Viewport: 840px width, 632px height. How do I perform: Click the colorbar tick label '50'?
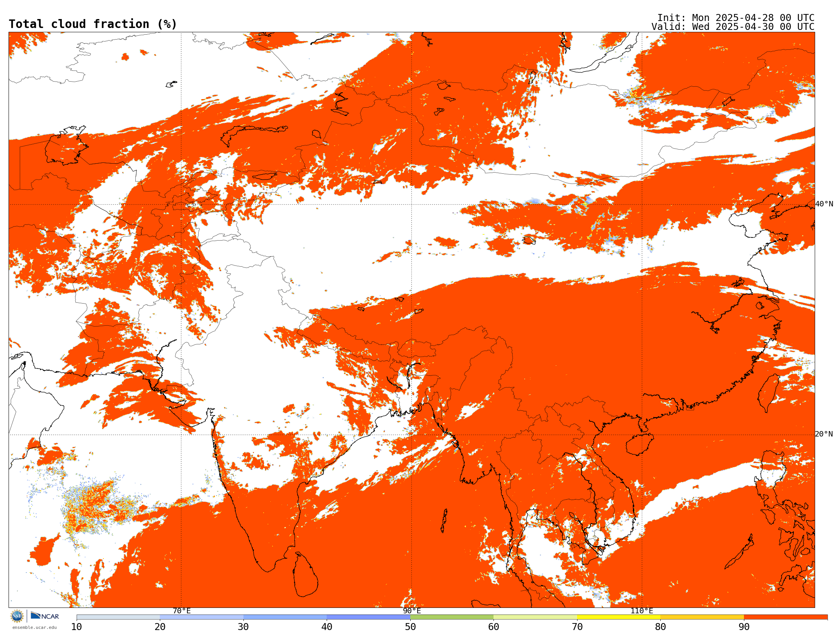click(410, 627)
